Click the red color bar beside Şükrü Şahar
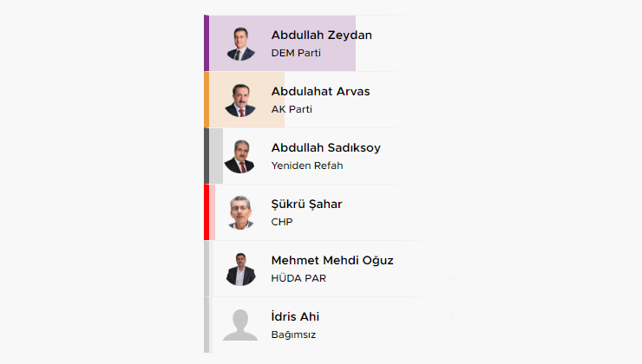Screen dimensions: 642x364 (x=206, y=212)
